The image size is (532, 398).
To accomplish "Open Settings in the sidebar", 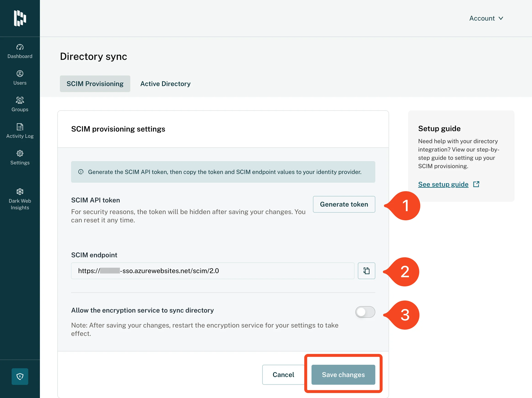I will (x=20, y=157).
